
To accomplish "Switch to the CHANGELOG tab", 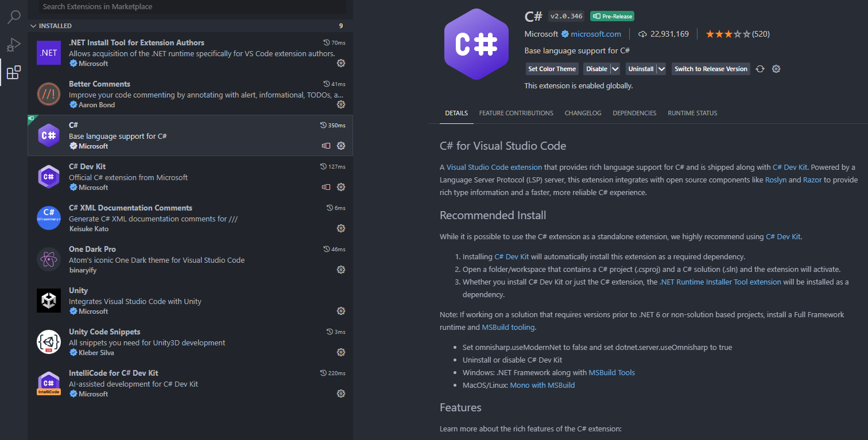I will coord(583,113).
